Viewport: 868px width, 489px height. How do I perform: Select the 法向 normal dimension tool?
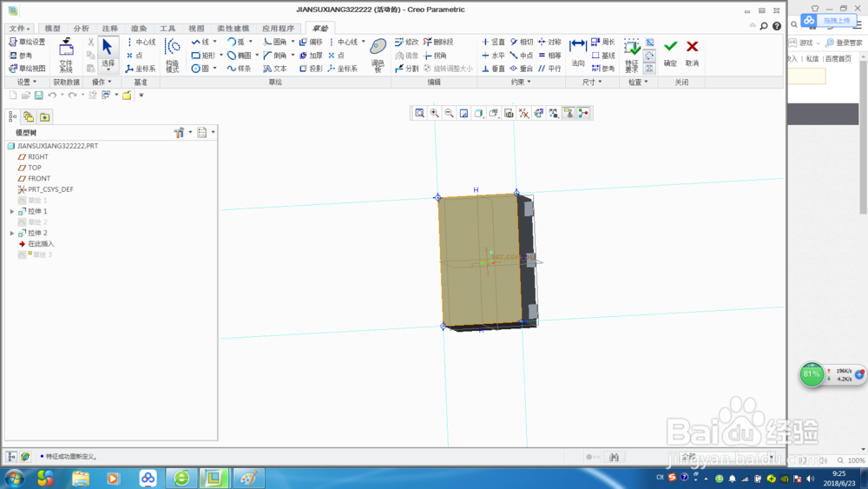click(x=578, y=54)
